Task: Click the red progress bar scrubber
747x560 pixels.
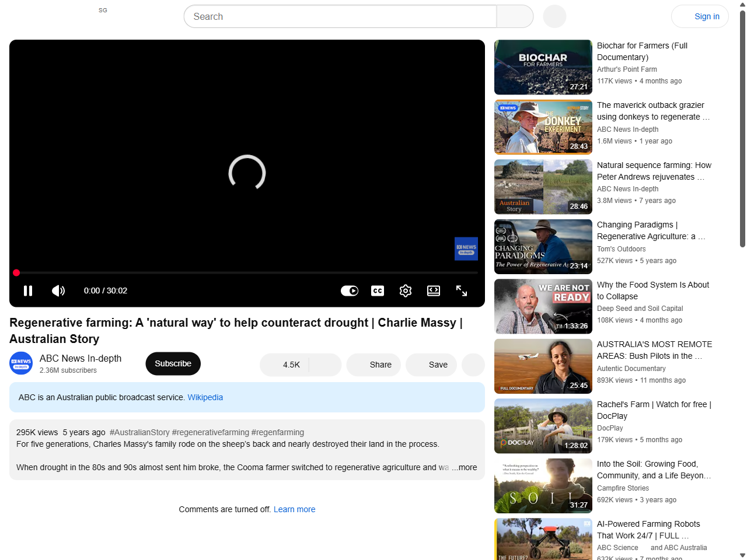Action: coord(16,272)
